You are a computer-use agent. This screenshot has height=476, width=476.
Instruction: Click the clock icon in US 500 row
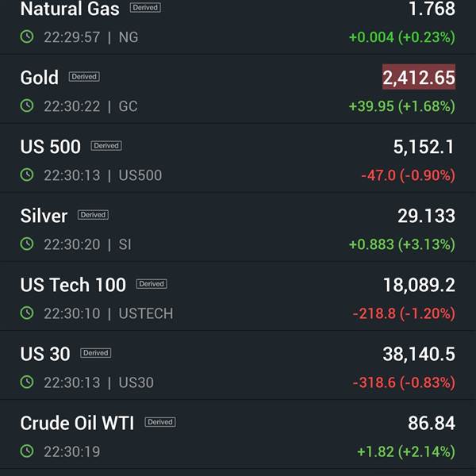click(27, 175)
